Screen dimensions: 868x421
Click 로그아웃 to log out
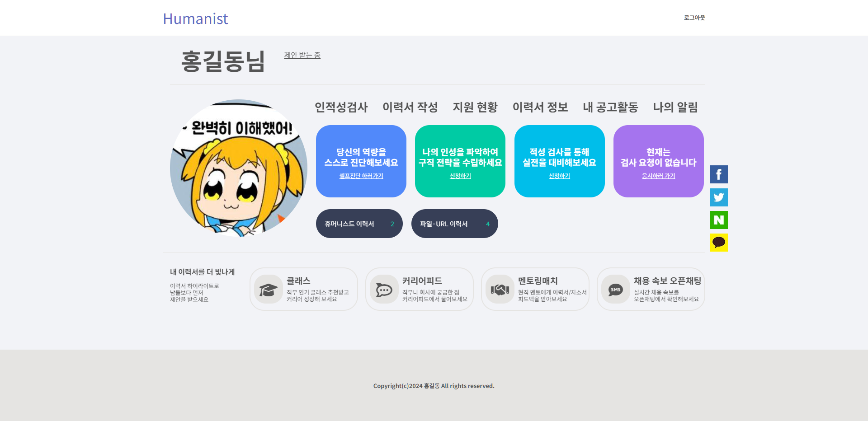(x=694, y=18)
